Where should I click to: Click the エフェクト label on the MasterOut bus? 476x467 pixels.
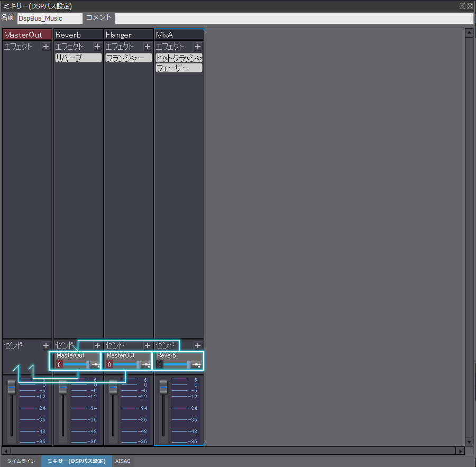tap(18, 47)
